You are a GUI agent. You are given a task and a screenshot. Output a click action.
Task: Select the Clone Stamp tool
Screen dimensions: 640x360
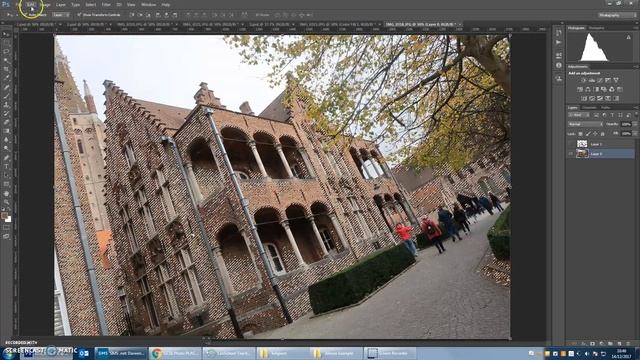6,104
